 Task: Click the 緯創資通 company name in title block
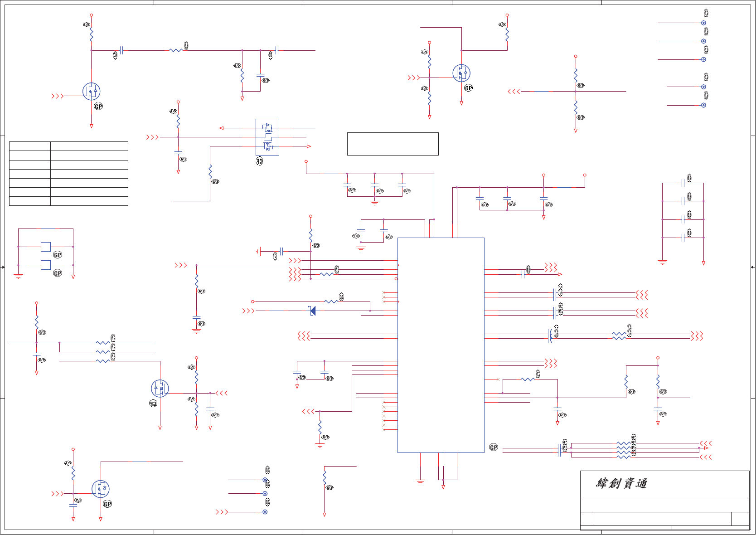[x=621, y=483]
